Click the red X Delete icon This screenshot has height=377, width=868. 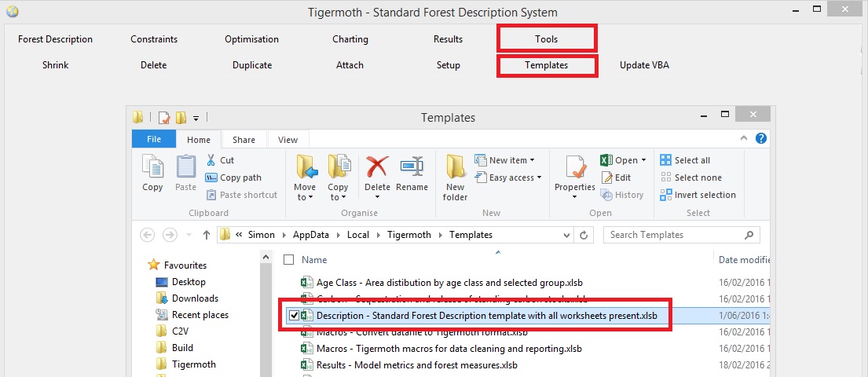[x=377, y=167]
